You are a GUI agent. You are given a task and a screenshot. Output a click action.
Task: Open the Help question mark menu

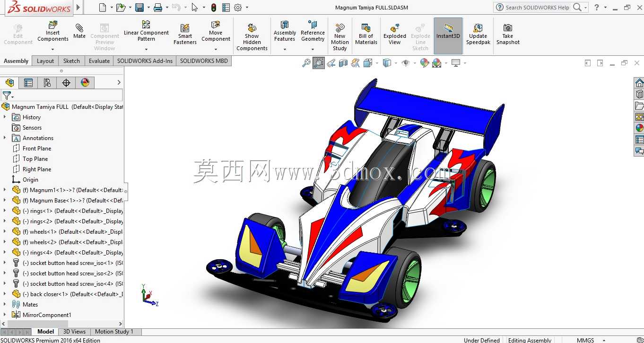[597, 8]
